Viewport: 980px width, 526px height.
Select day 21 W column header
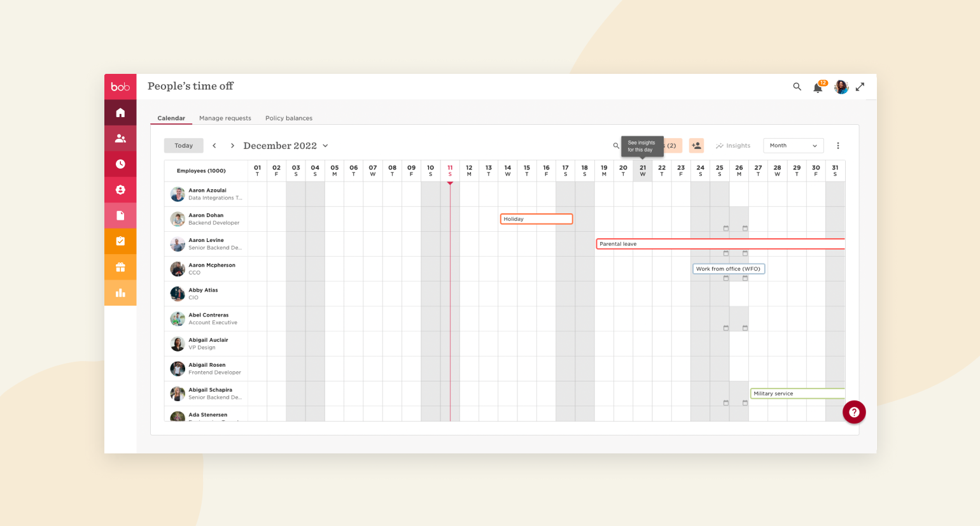point(643,171)
